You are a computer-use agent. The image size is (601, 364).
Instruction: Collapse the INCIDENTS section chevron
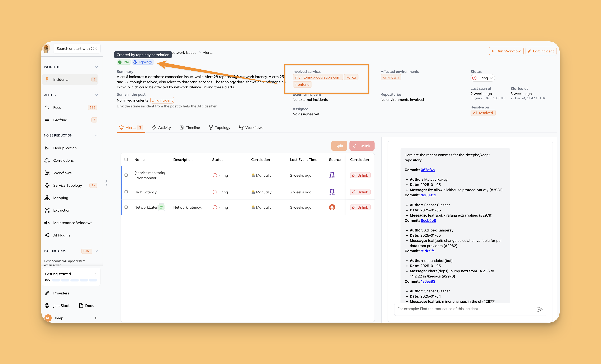96,67
